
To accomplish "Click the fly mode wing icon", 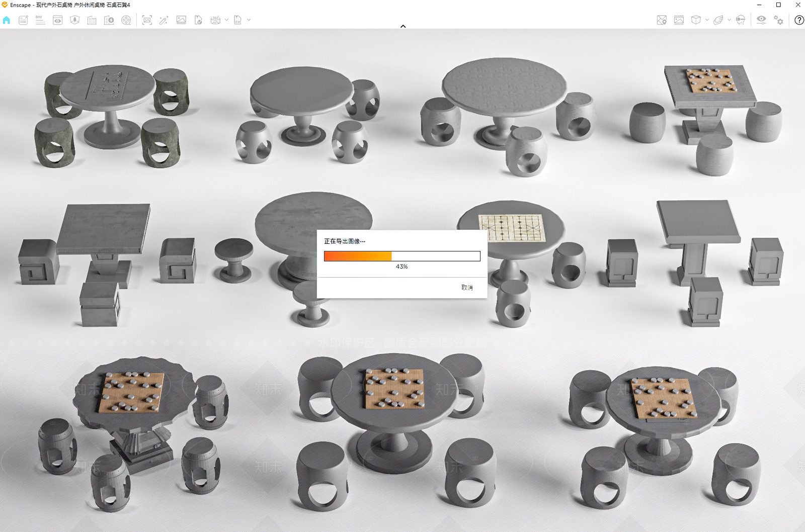I will 718,20.
